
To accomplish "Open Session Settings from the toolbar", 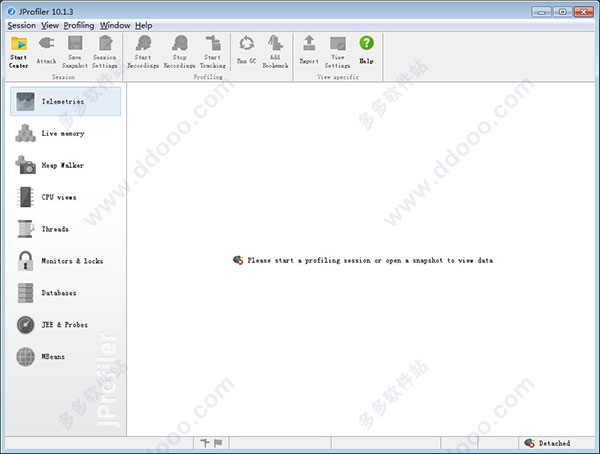I will [x=105, y=52].
